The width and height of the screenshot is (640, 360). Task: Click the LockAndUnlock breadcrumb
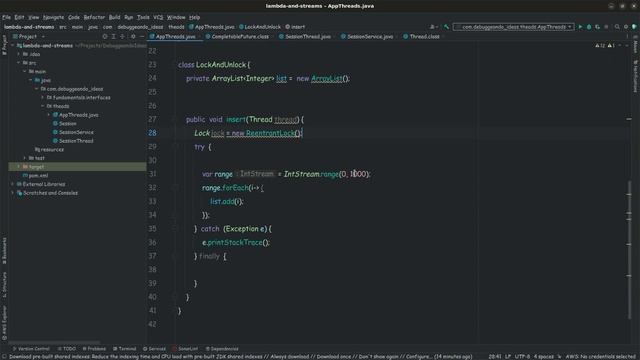[x=260, y=27]
